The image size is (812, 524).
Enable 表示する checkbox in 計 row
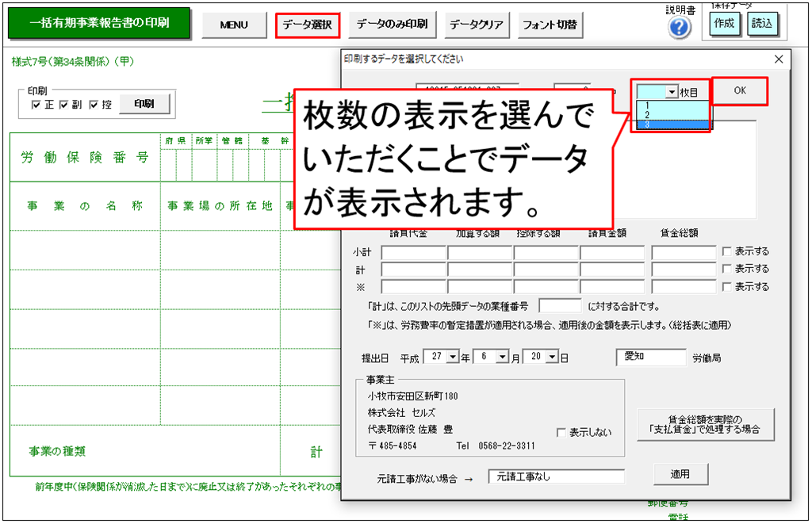pos(726,269)
